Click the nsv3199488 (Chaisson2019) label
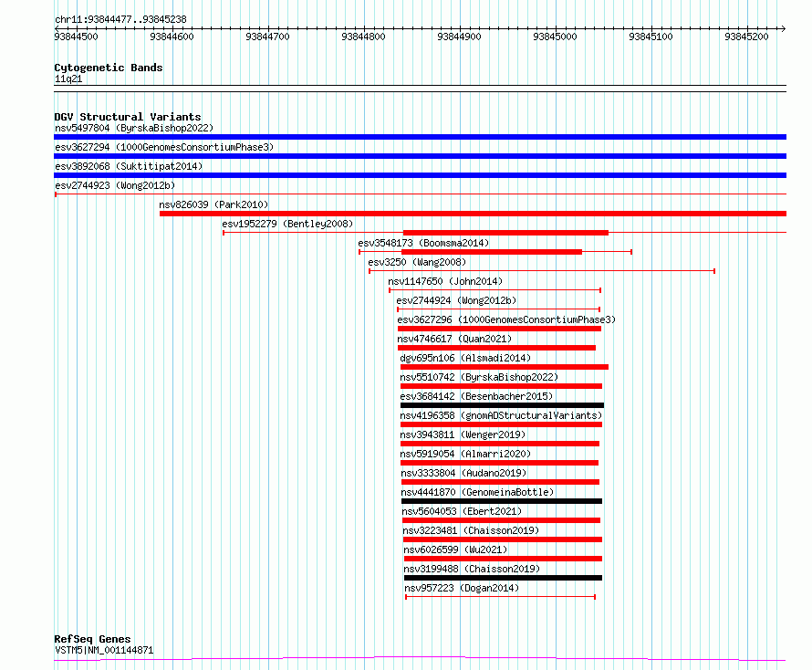This screenshot has height=670, width=812. (472, 569)
